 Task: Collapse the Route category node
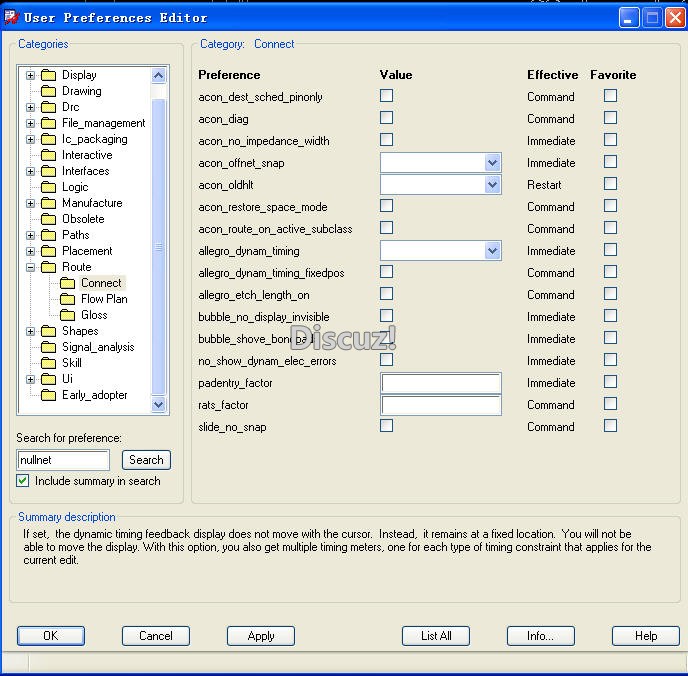pyautogui.click(x=30, y=267)
